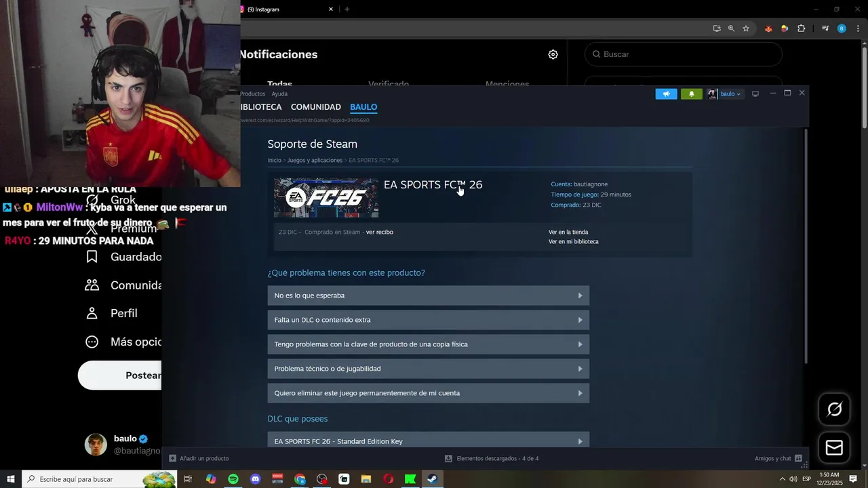The height and width of the screenshot is (488, 868).
Task: Open Chrome Extensions puzzle icon
Action: click(x=802, y=28)
